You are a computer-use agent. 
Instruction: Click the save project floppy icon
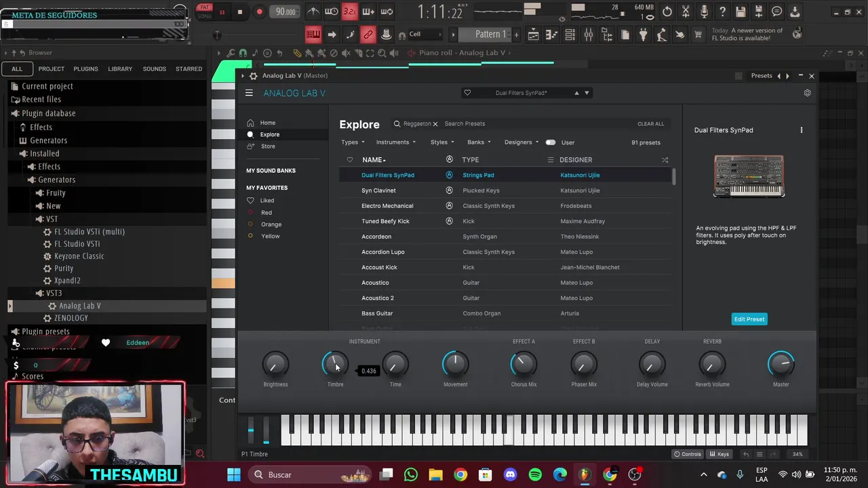(x=741, y=12)
